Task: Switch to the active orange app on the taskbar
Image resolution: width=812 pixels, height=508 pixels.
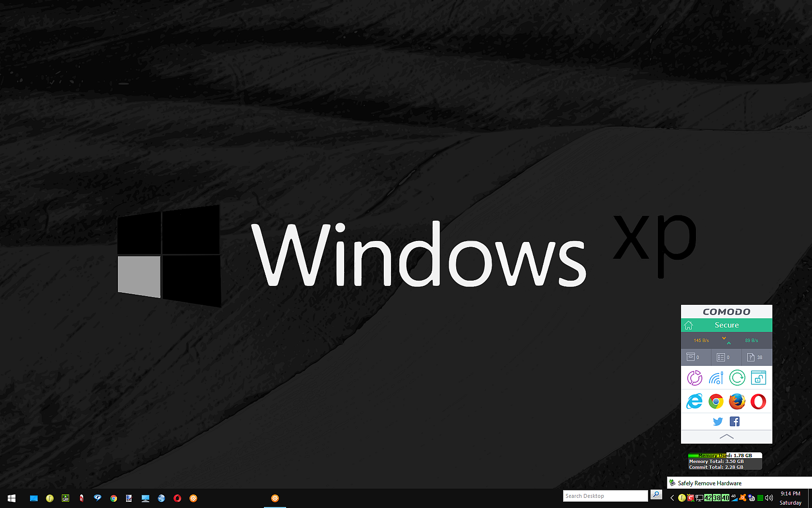Action: (x=275, y=498)
